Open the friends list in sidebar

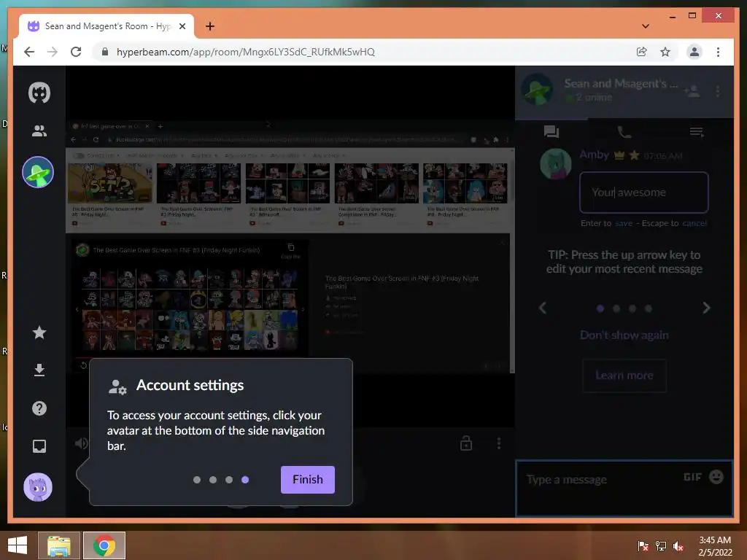point(39,131)
